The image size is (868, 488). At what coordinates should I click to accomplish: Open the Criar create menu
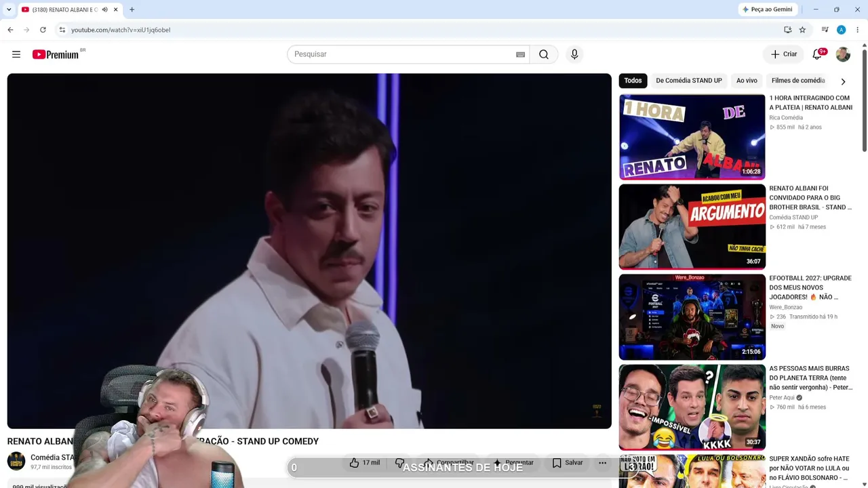(784, 54)
